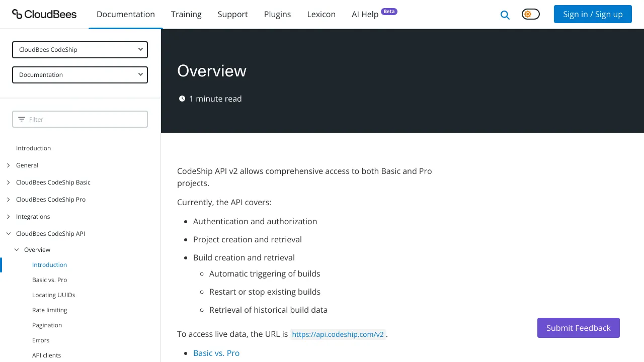Open Pagination in the sidebar

point(47,325)
